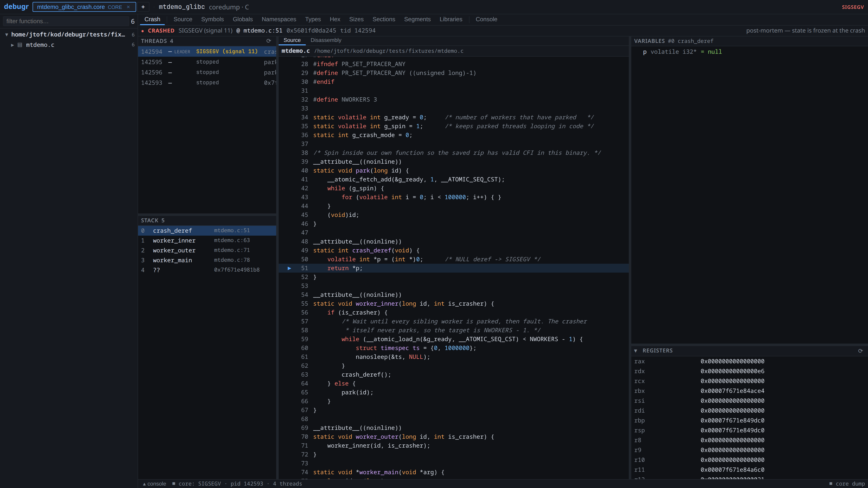Viewport: 868px width, 488px height.
Task: Click the mtdemo.c file path header
Action: pos(389,51)
